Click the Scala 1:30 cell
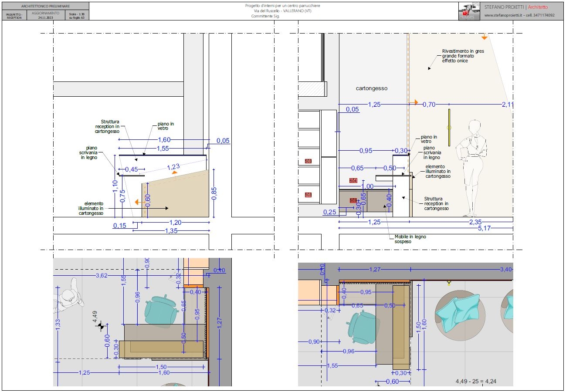566x392 pixels. point(77,15)
